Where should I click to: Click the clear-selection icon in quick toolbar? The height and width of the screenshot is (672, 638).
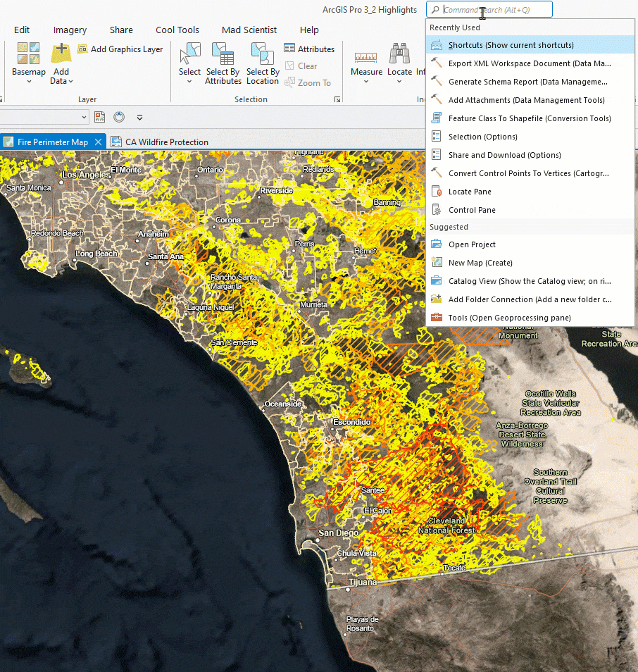point(99,116)
